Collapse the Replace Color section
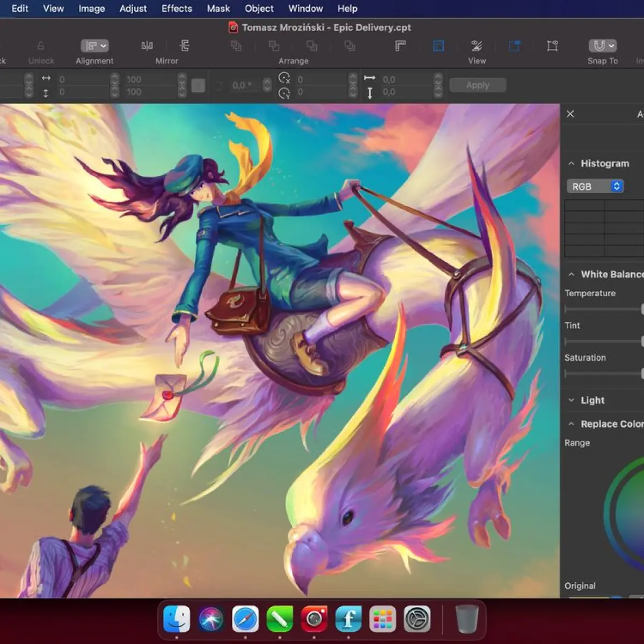 pyautogui.click(x=571, y=424)
